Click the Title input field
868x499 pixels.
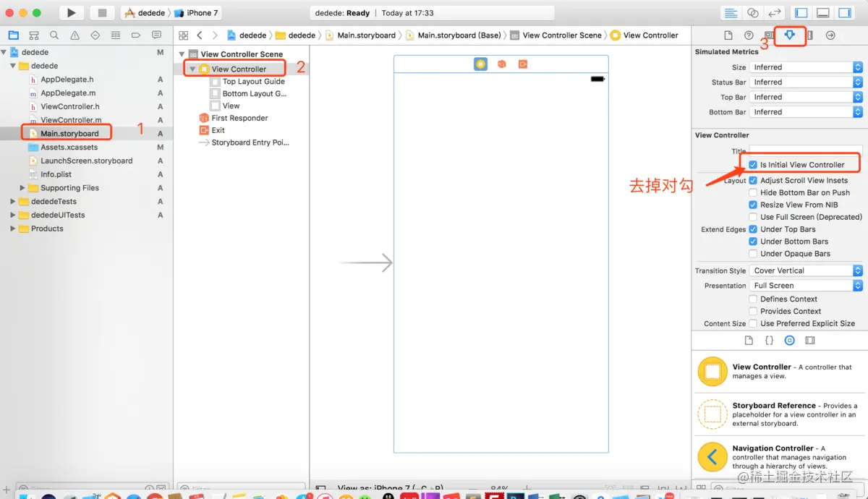pyautogui.click(x=806, y=151)
